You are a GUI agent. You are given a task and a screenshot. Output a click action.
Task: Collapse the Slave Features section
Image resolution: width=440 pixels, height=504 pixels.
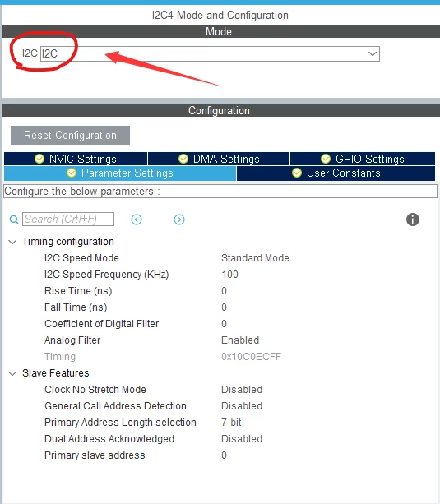coord(12,373)
